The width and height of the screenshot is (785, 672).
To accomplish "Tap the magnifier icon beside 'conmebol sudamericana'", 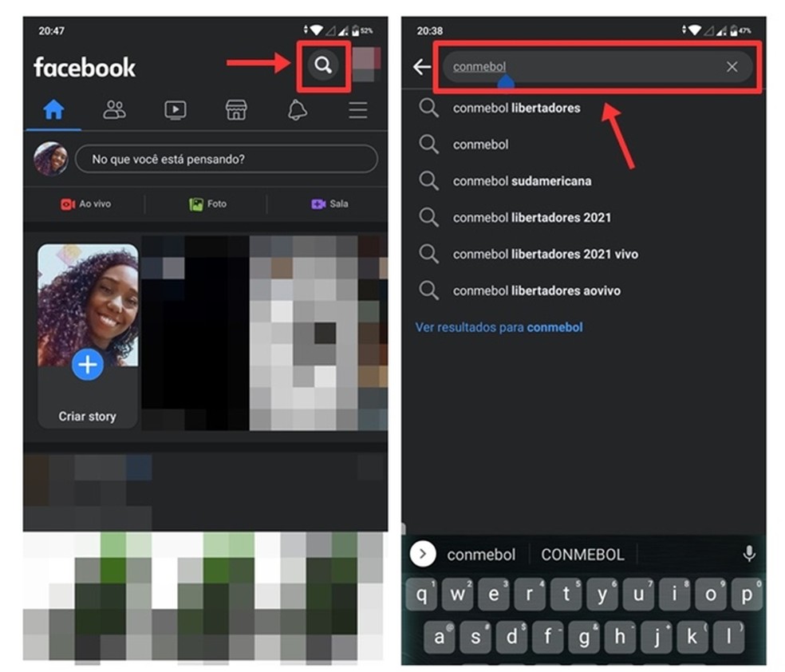I will (428, 180).
